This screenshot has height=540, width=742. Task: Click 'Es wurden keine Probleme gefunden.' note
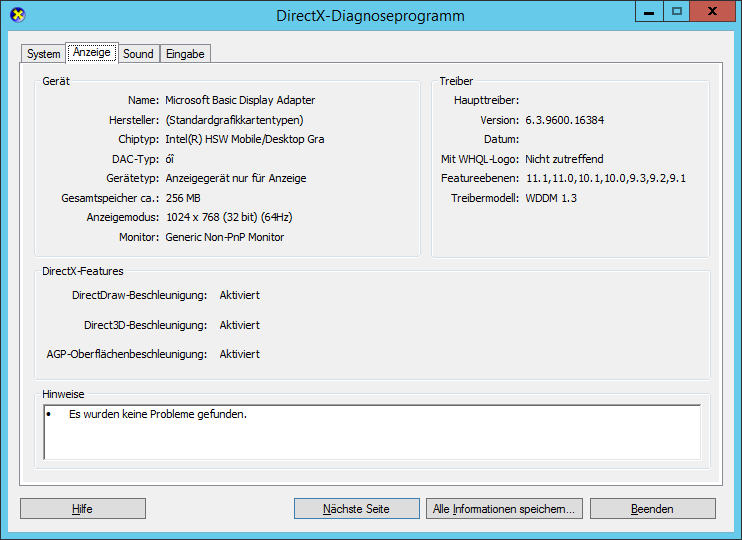point(158,414)
